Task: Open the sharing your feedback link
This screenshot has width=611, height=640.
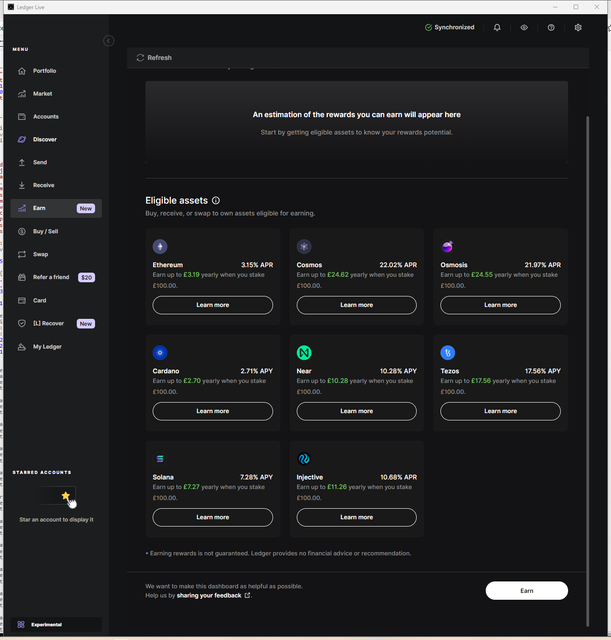Action: click(x=213, y=596)
